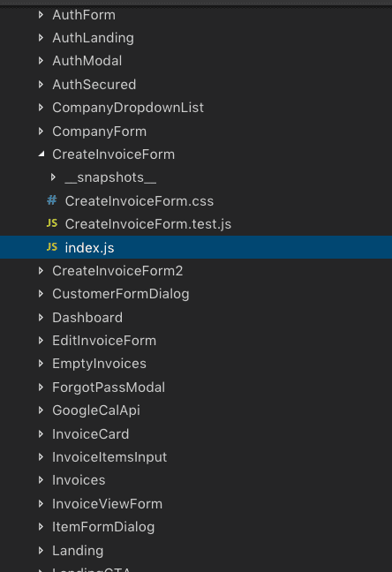
Task: Click the CSS hash icon beside CreateInvoiceForm.css
Action: point(52,200)
